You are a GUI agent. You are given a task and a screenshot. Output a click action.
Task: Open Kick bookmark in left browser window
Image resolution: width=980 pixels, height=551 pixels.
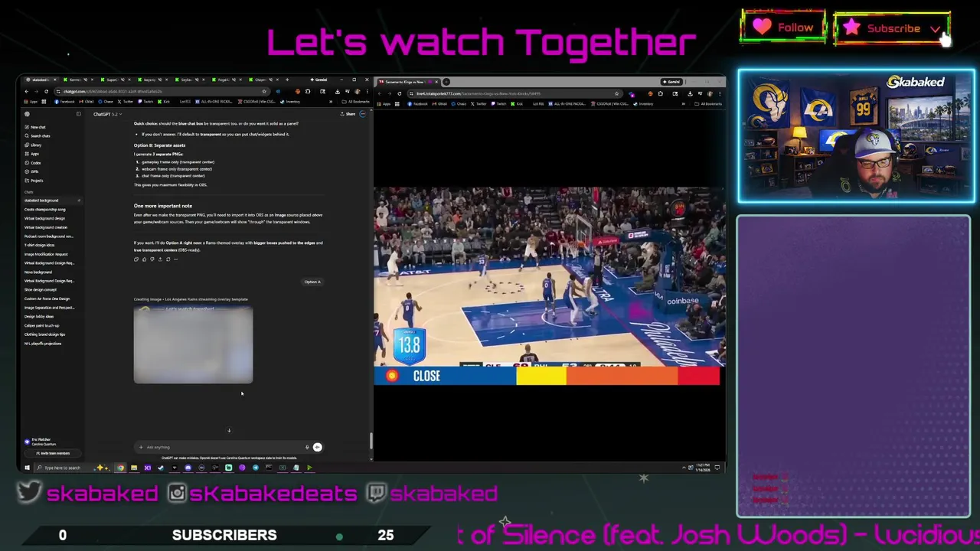pos(164,102)
